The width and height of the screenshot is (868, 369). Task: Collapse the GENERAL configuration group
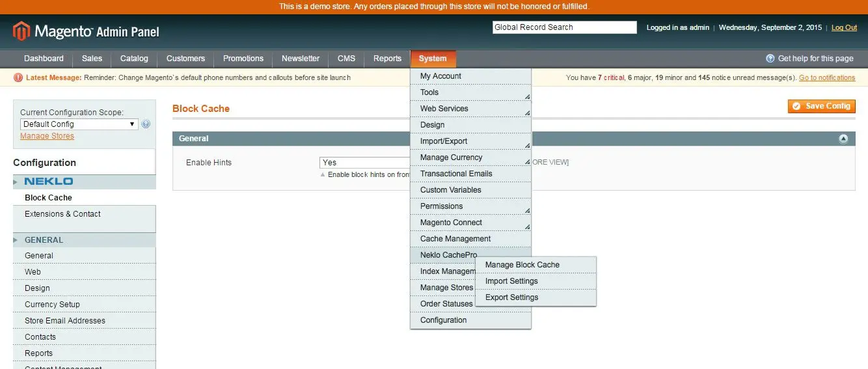84,240
